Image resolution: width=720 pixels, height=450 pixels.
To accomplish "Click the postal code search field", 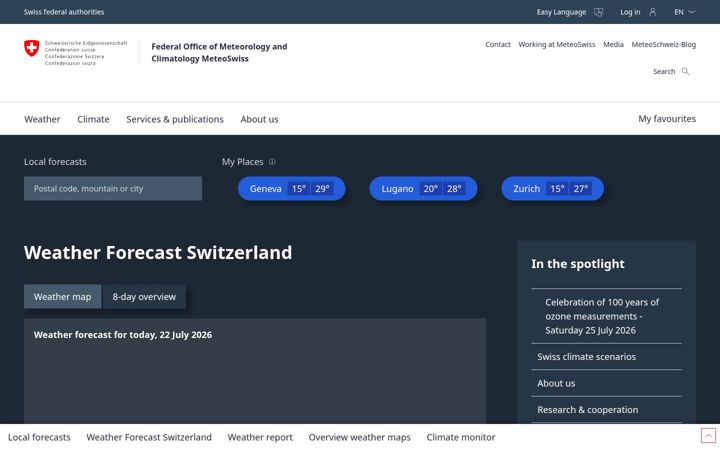I will [x=113, y=188].
